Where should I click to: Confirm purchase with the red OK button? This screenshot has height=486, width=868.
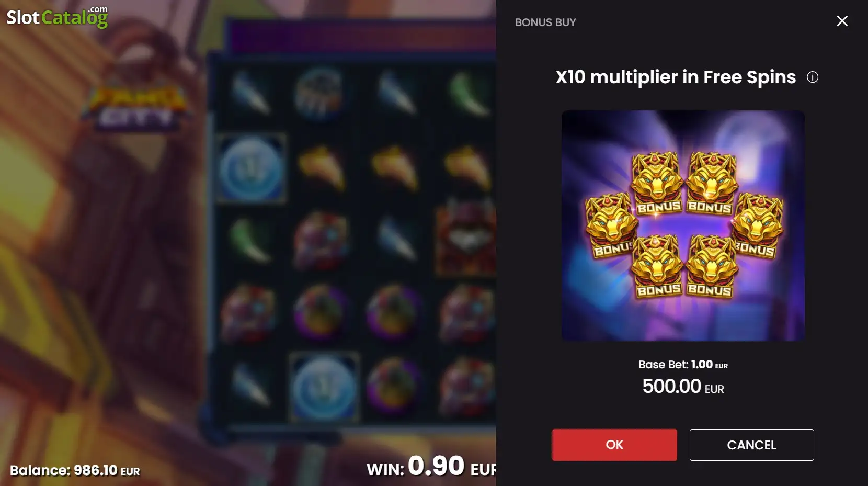[614, 445]
